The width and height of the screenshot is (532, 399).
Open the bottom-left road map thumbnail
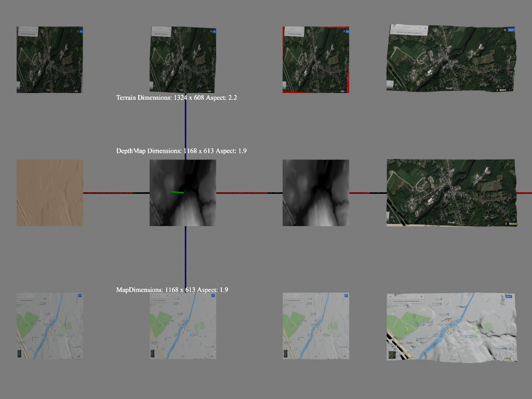[49, 326]
